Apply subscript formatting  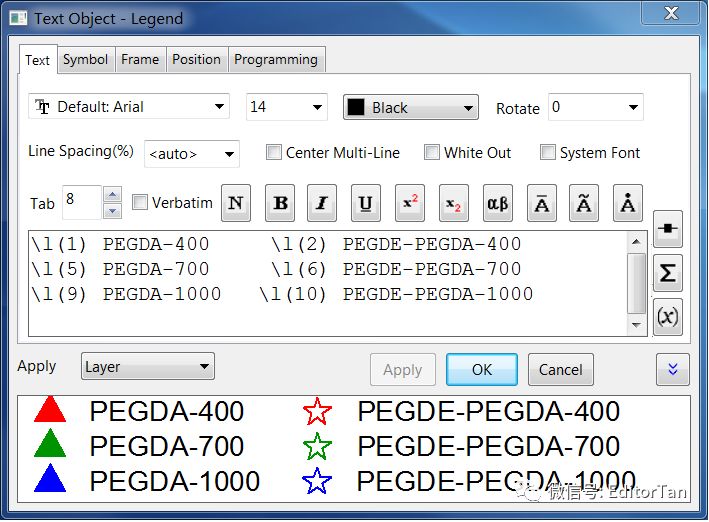pos(454,203)
